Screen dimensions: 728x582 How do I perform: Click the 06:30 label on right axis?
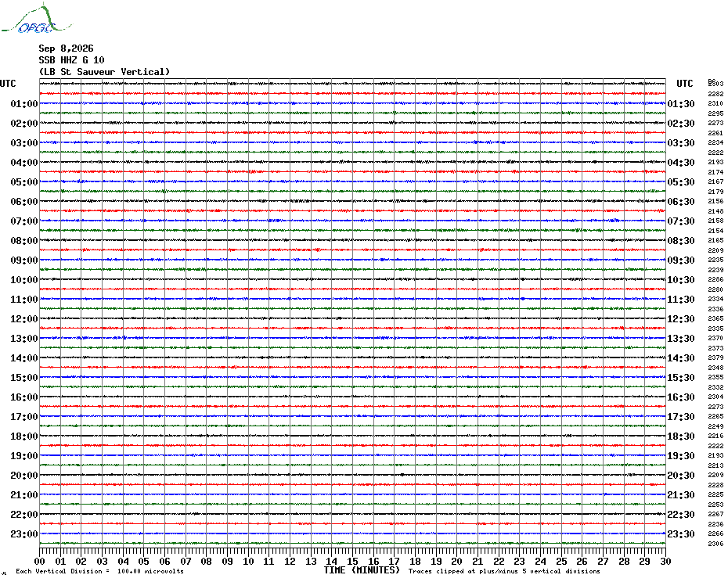pos(681,202)
